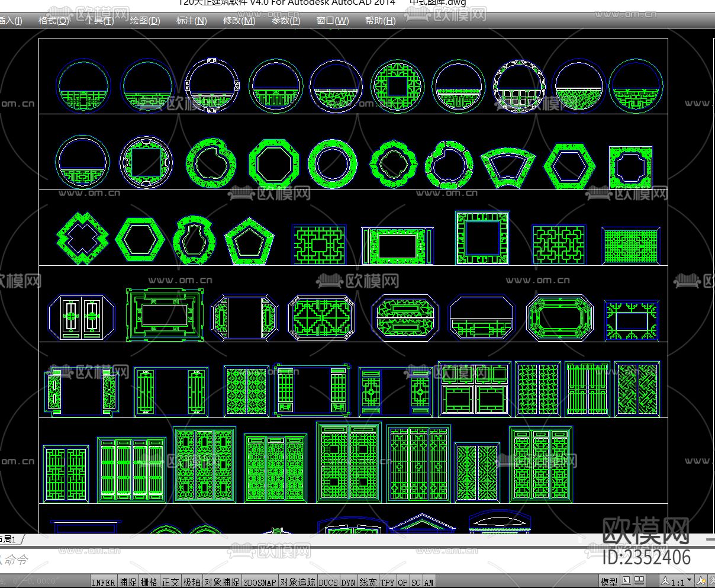Select the vase-shaped window frame drawing
715x588 pixels.
(x=194, y=239)
